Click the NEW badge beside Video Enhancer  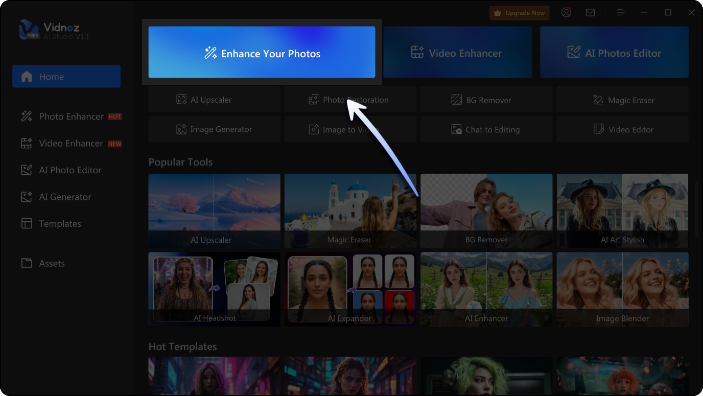point(115,144)
